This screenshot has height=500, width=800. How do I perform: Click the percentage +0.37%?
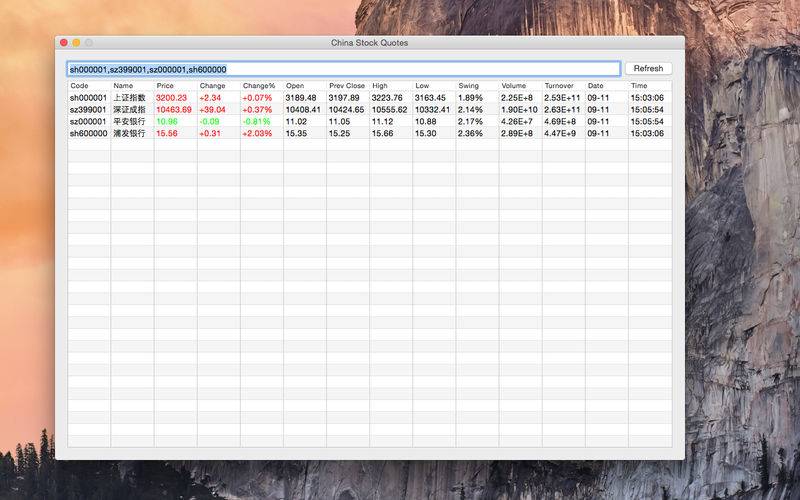pos(257,110)
